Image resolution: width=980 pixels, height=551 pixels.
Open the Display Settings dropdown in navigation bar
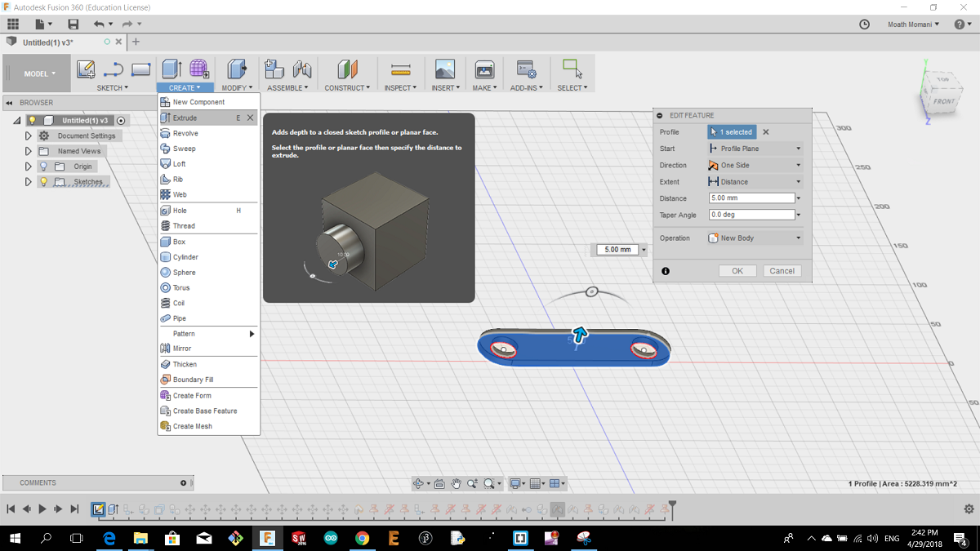518,483
